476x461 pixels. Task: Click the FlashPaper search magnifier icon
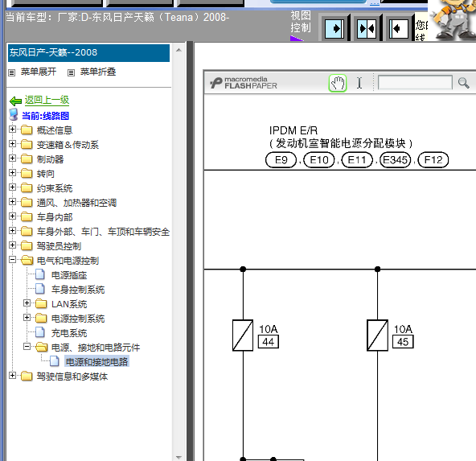pos(464,83)
